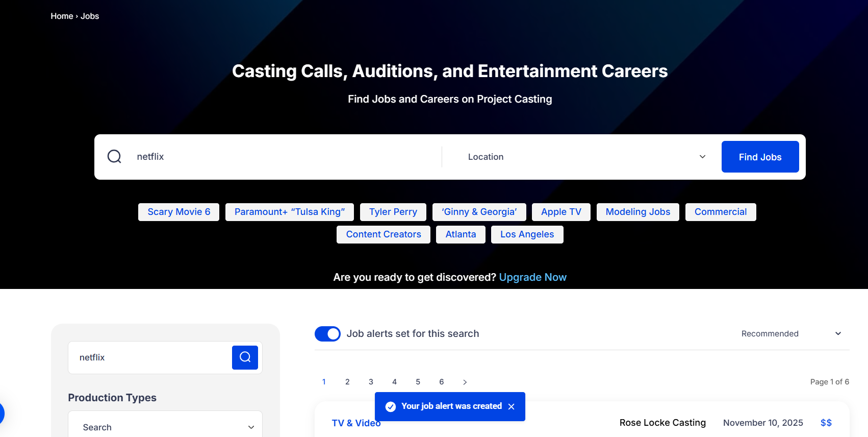Jump to results page 3
Viewport: 868px width, 437px height.
pos(371,382)
